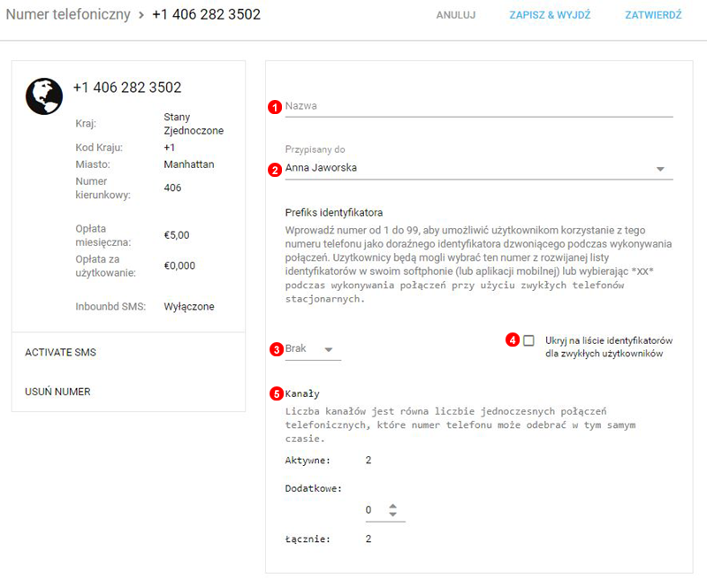Select ACTIVATE SMS in the left panel
Screen dimensions: 707x588
click(60, 352)
